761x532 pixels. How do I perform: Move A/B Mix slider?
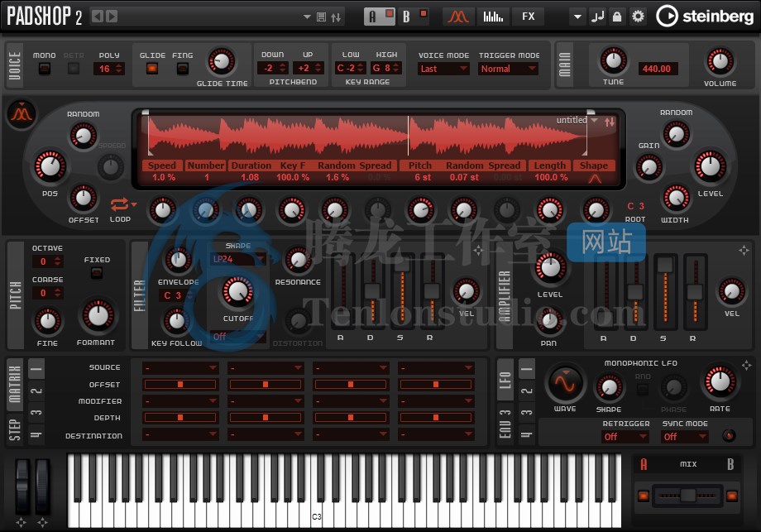pos(687,496)
